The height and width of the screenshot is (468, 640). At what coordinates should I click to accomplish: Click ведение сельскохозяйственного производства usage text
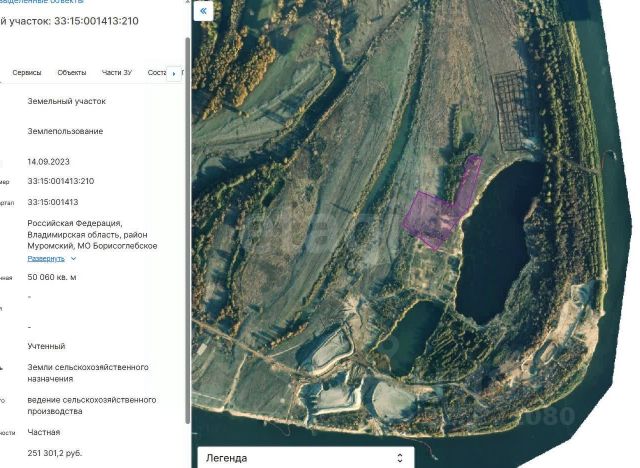click(92, 406)
